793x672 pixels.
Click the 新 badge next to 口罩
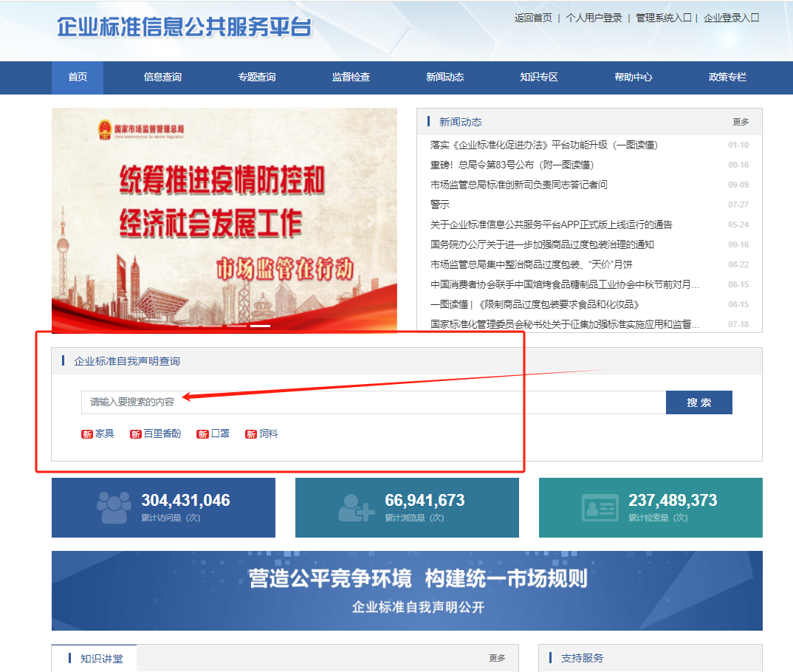click(x=200, y=433)
